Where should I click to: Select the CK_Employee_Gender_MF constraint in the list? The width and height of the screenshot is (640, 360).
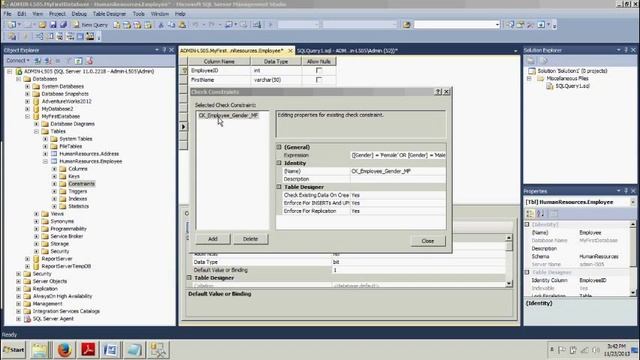(x=229, y=116)
